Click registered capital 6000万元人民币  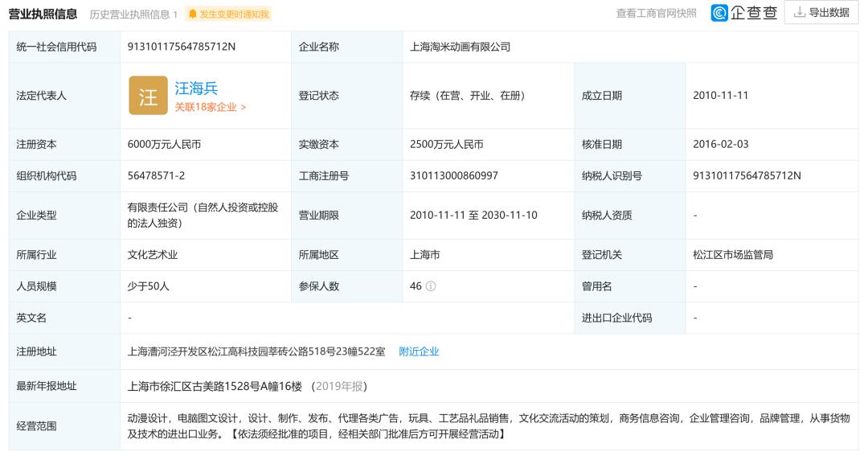point(165,144)
